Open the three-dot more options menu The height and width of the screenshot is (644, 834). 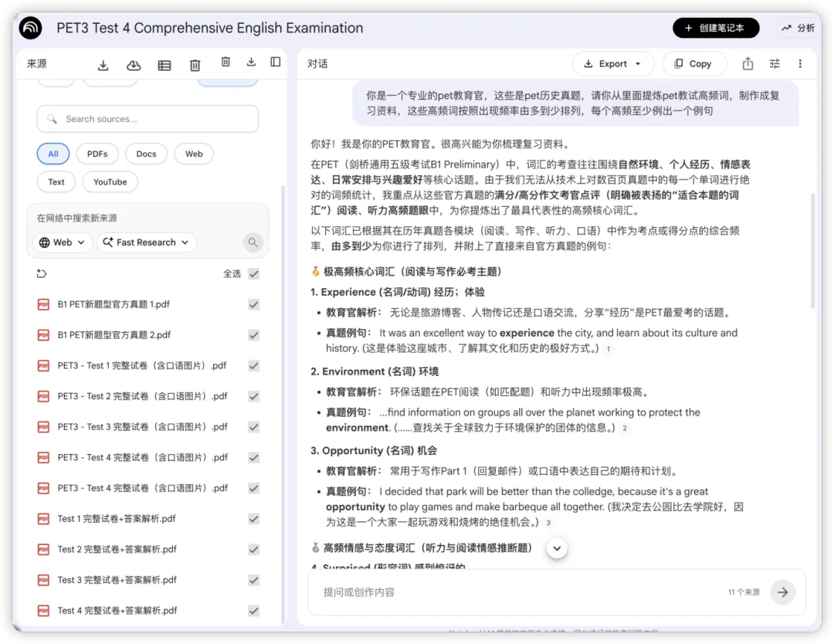pos(800,64)
